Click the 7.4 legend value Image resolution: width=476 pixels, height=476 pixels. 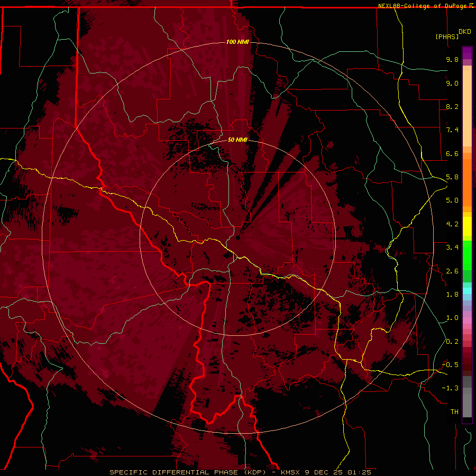click(452, 130)
